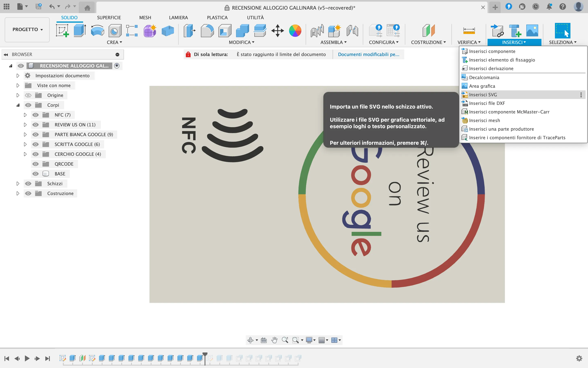Toggle visibility of QRCODE folder
The width and height of the screenshot is (588, 368).
pos(36,164)
